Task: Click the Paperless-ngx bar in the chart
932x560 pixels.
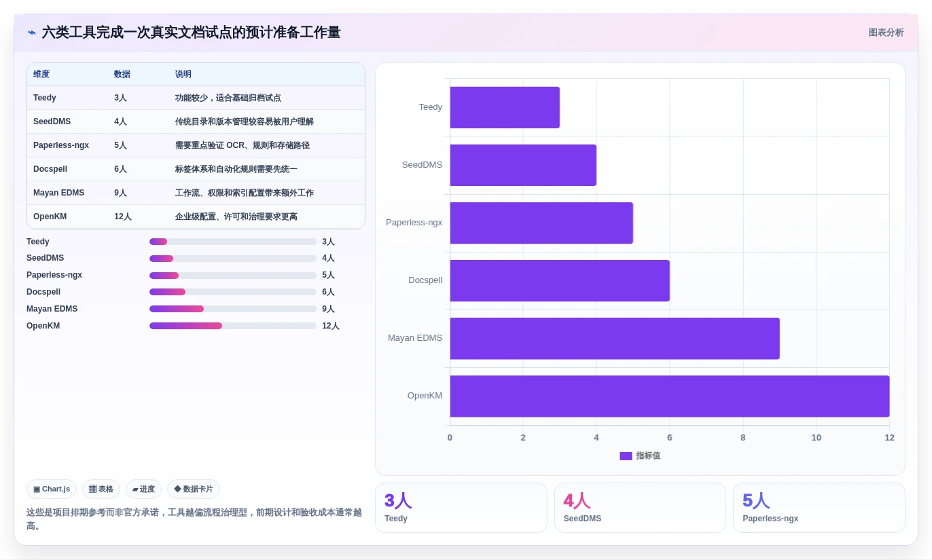Action: pos(541,223)
